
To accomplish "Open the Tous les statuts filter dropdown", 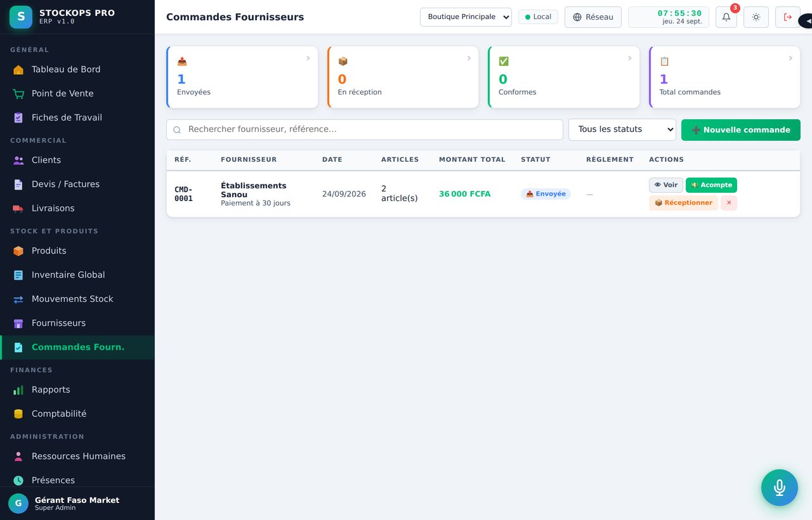I will [622, 129].
